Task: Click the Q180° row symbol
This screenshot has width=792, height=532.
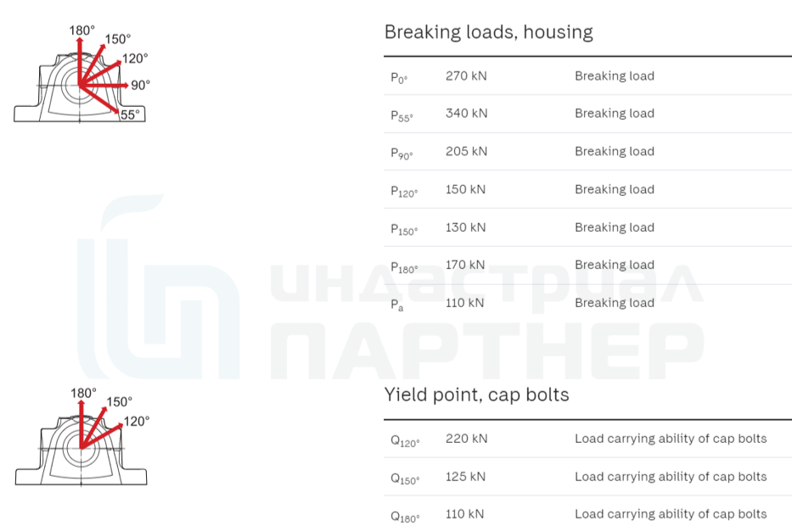Action: 405,515
